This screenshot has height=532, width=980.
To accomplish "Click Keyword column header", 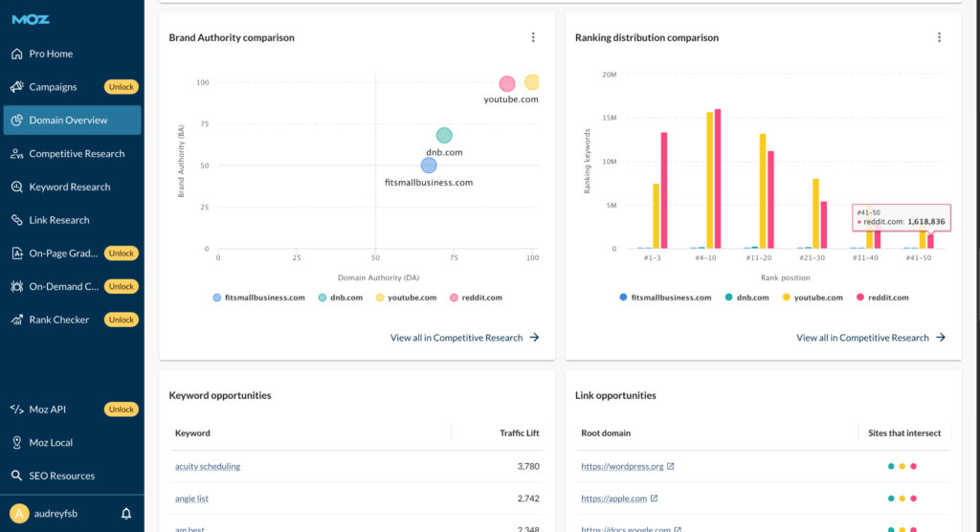I will (x=192, y=432).
